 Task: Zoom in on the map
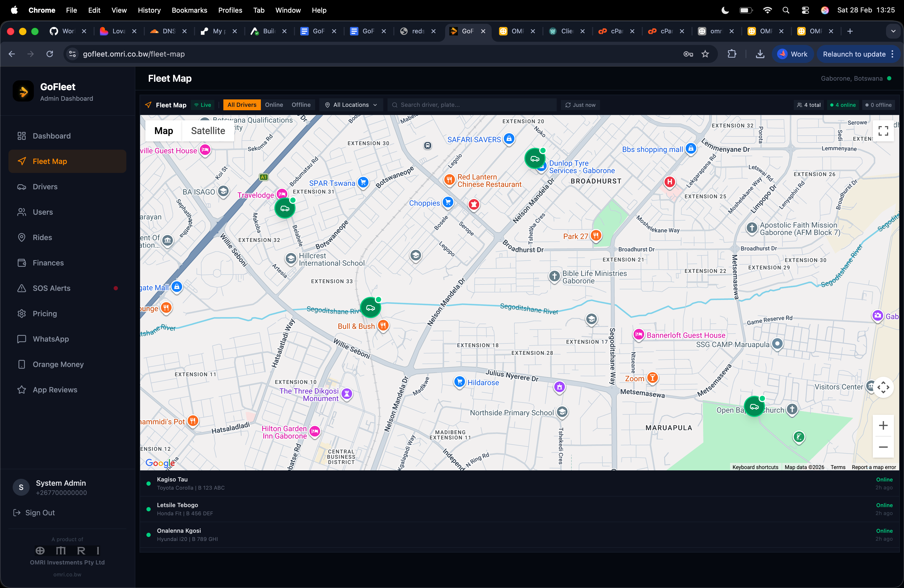coord(883,425)
